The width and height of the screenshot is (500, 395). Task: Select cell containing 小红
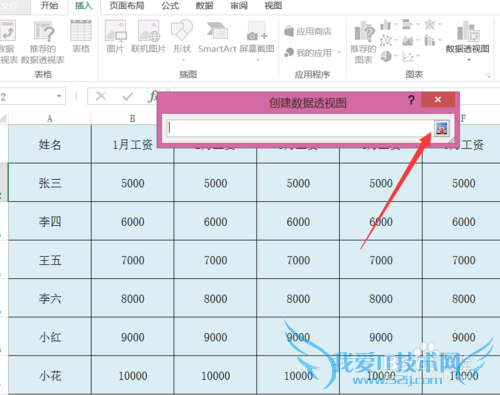click(50, 337)
